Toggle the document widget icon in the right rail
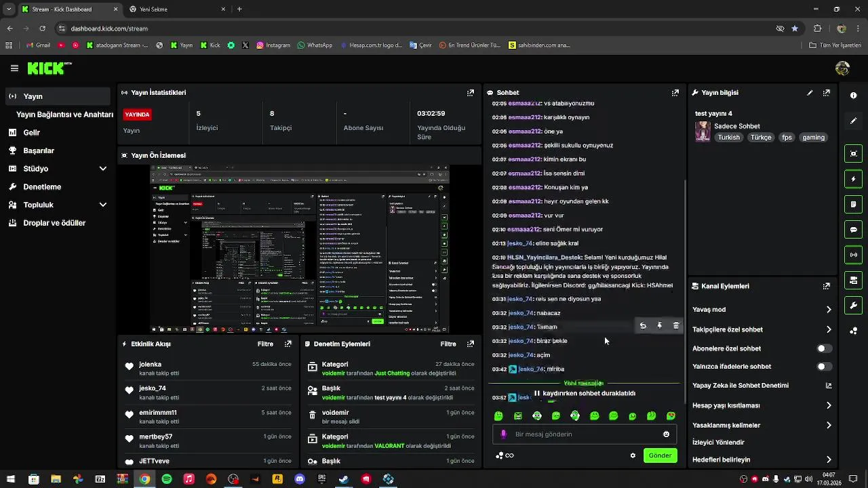The width and height of the screenshot is (868, 488). [854, 204]
